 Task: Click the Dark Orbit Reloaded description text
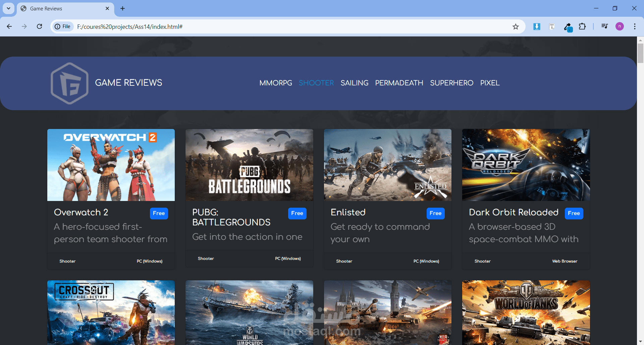point(524,233)
